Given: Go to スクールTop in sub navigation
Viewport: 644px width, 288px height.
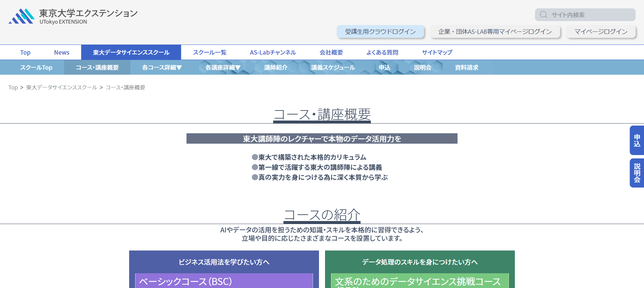Looking at the screenshot, I should point(36,67).
